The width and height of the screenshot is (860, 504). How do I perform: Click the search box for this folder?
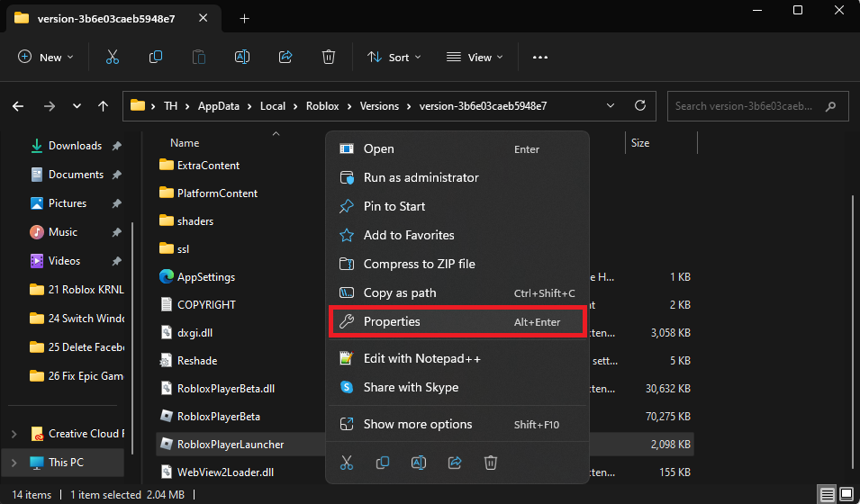point(747,106)
